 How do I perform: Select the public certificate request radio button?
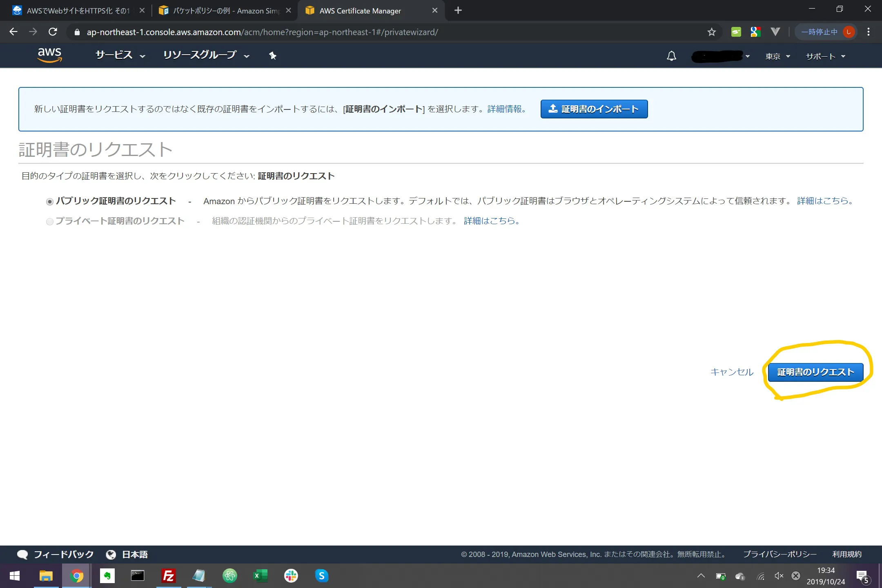(x=50, y=201)
